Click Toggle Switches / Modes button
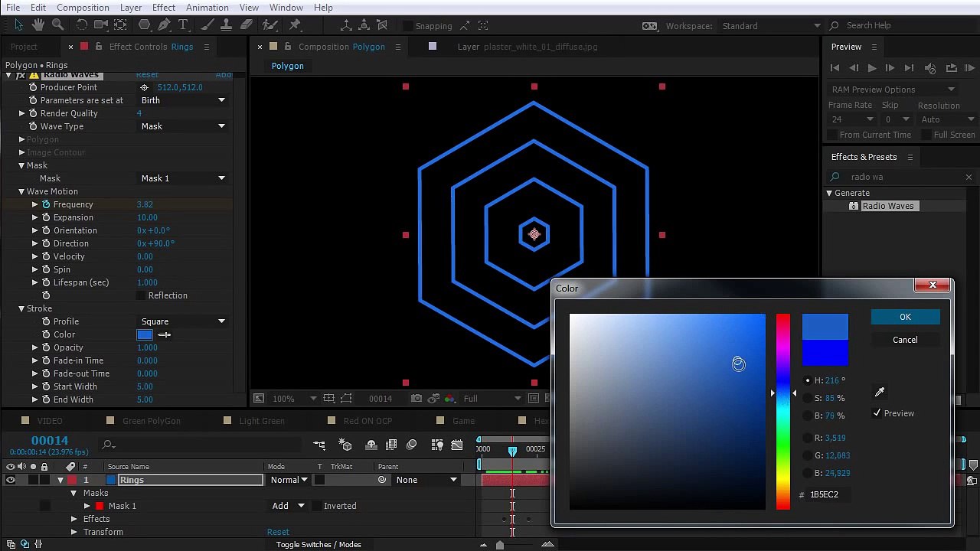 (x=318, y=545)
